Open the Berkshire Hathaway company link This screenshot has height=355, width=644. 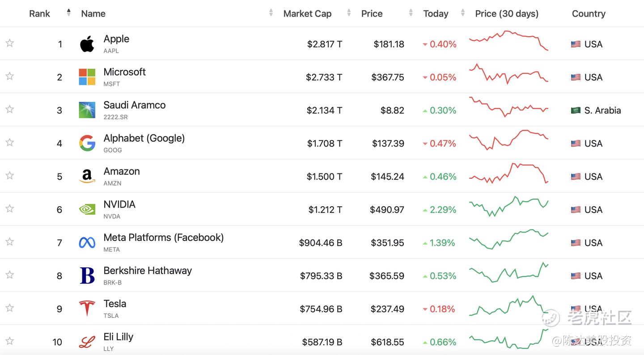pos(148,270)
